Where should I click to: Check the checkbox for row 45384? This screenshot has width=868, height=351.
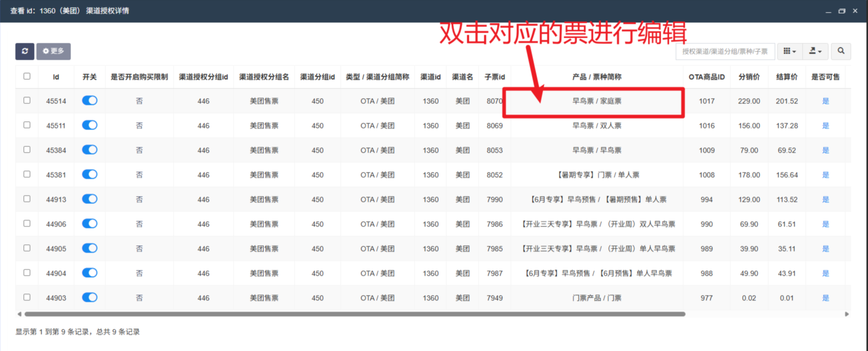click(x=27, y=150)
